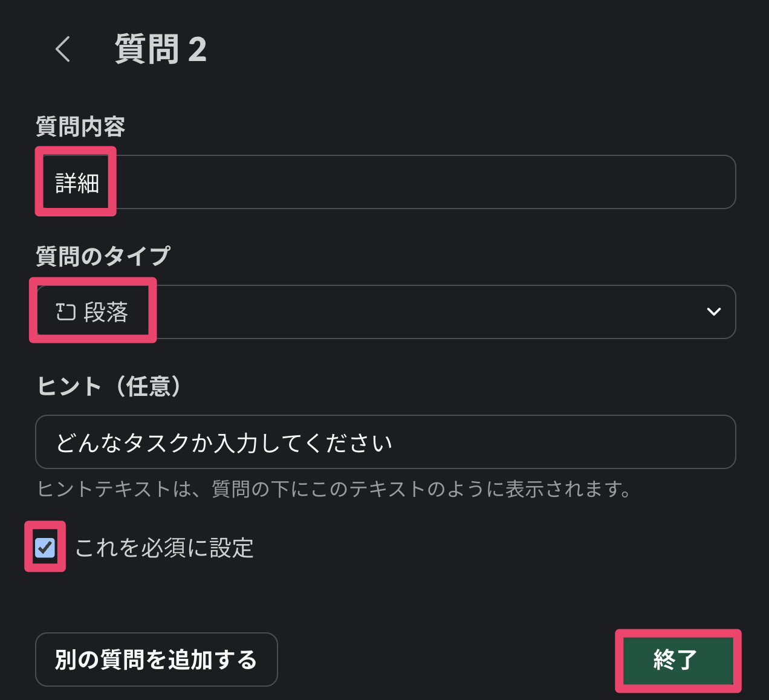Uncheck the これを必須に設定 checkbox
The height and width of the screenshot is (700, 769).
[x=45, y=548]
